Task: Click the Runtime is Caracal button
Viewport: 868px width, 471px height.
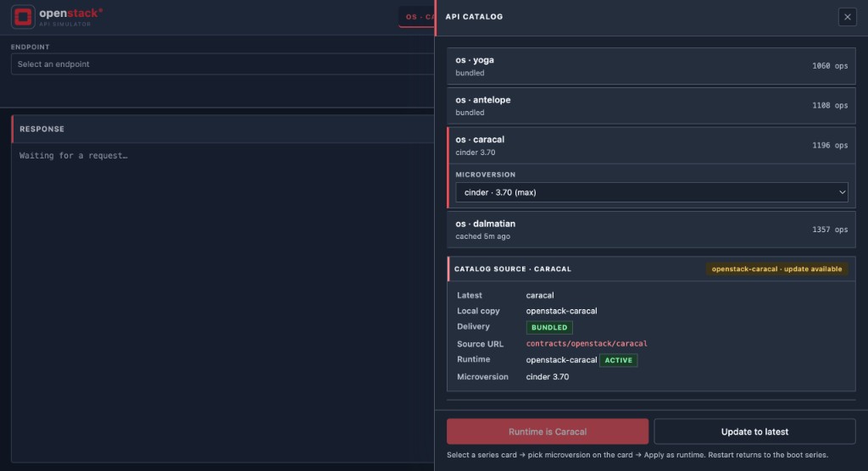Action: pos(548,432)
